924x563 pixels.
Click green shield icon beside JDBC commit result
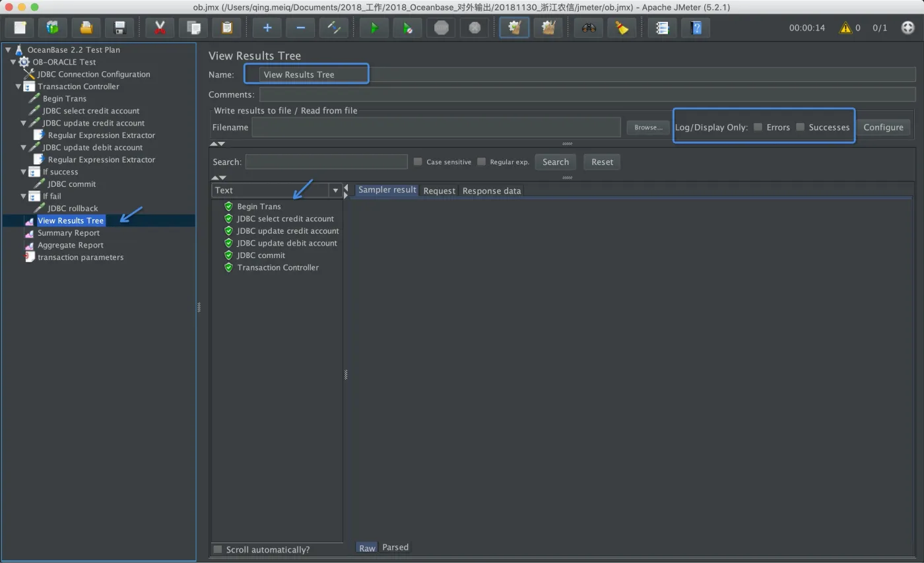click(x=228, y=255)
